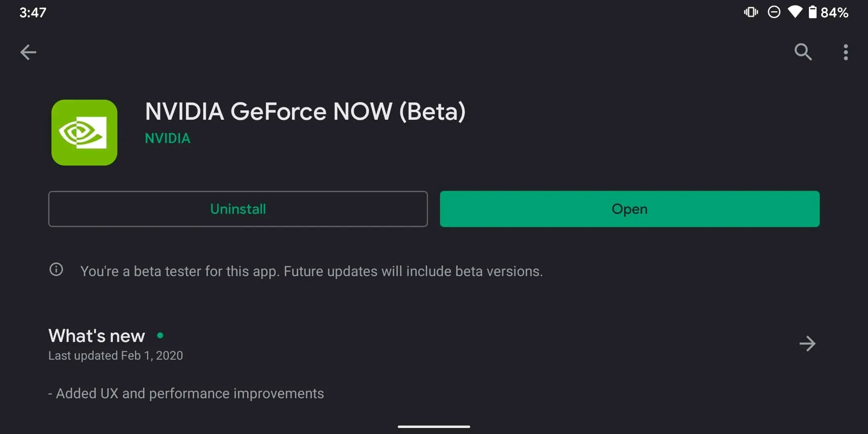Open the three-dot overflow menu
Image resolution: width=868 pixels, height=434 pixels.
[x=845, y=52]
